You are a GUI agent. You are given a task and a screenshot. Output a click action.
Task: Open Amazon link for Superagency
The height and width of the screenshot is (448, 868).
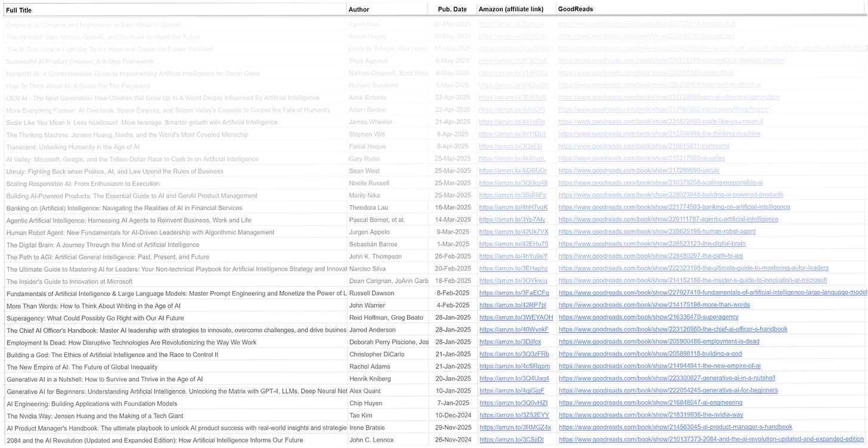pos(516,317)
